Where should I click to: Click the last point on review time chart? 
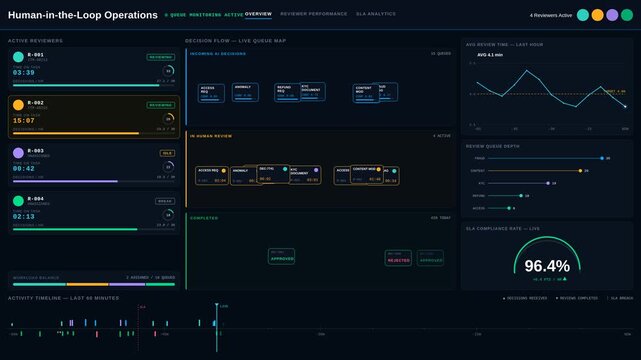(625, 107)
